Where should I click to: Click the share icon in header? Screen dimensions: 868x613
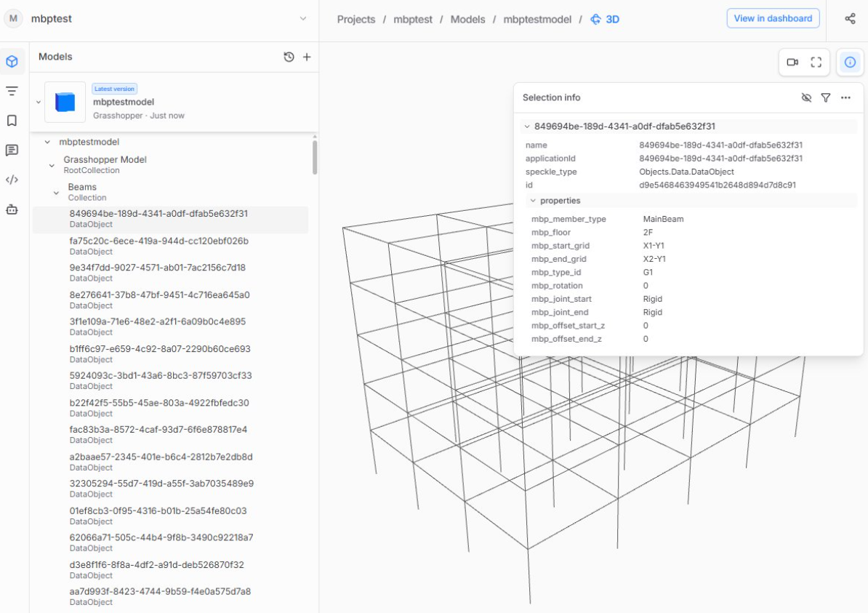point(850,19)
